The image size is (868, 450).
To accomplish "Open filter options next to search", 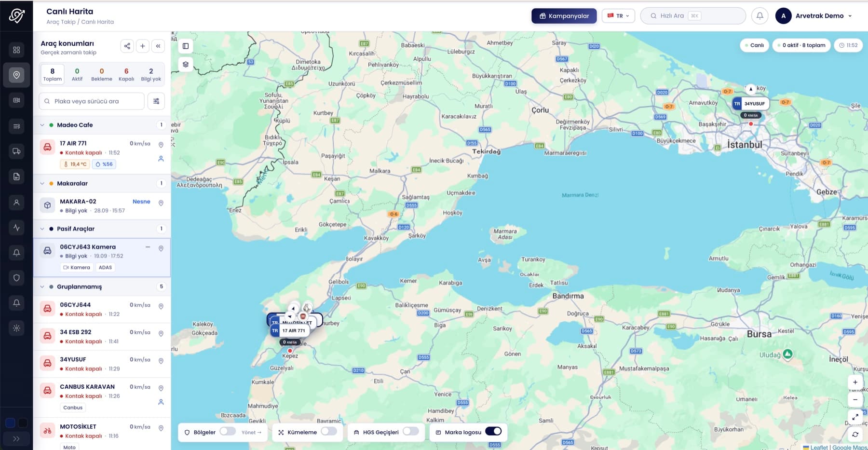I will 156,101.
